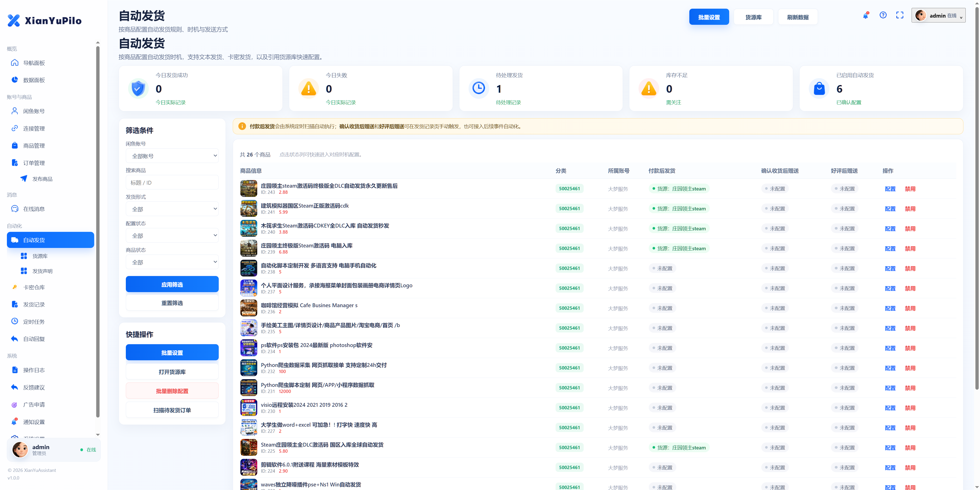Click thumbnail of product ID 234
Viewport: 980px width, 490px height.
click(248, 348)
